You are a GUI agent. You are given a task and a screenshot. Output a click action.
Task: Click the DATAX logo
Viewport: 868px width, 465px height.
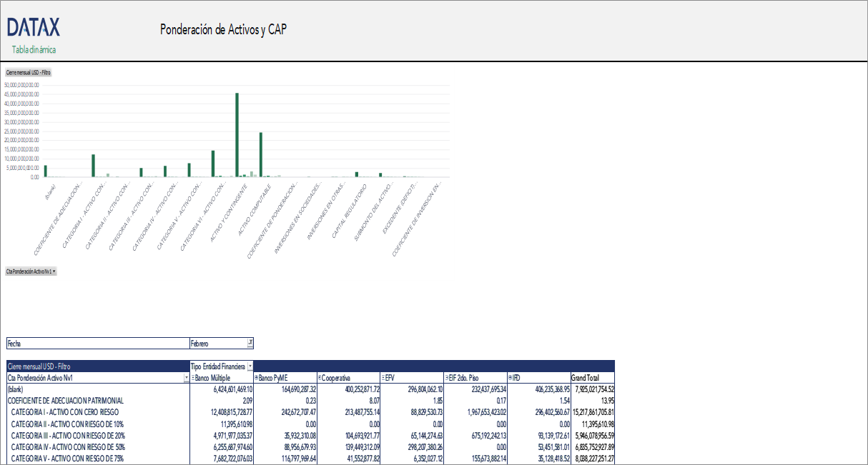click(33, 28)
